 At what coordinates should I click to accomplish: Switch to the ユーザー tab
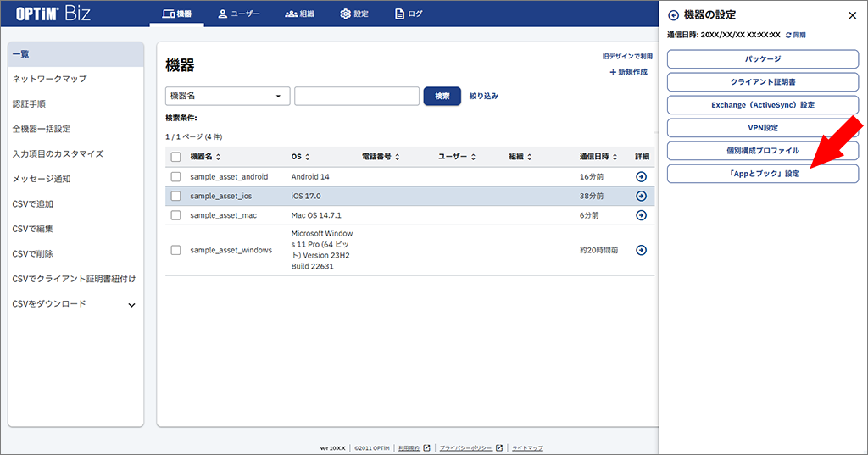238,14
